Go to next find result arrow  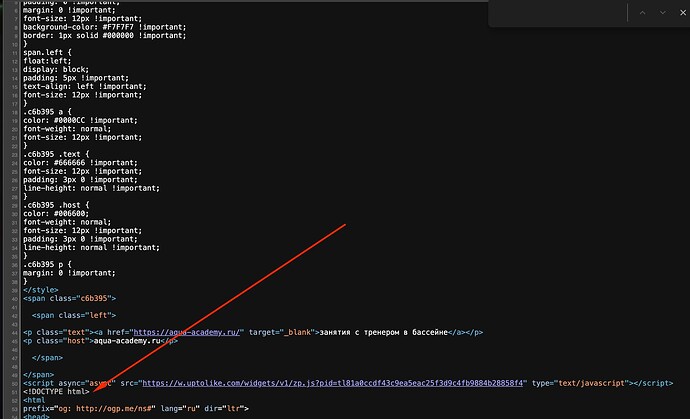(x=663, y=13)
